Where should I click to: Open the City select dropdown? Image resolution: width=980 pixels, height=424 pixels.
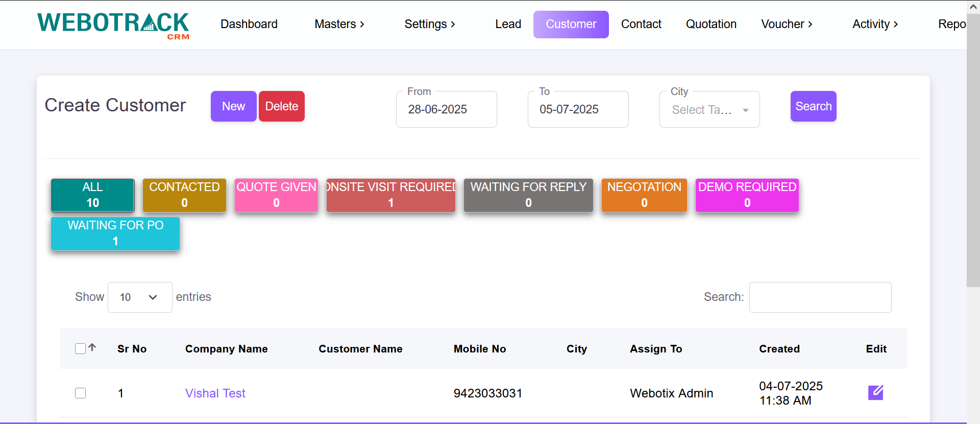[x=709, y=110]
